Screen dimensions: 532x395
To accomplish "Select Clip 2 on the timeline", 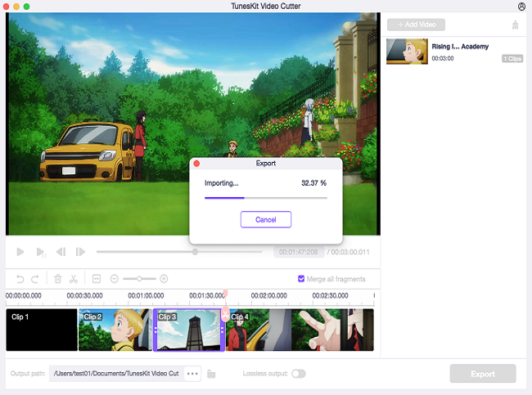I will click(x=115, y=330).
